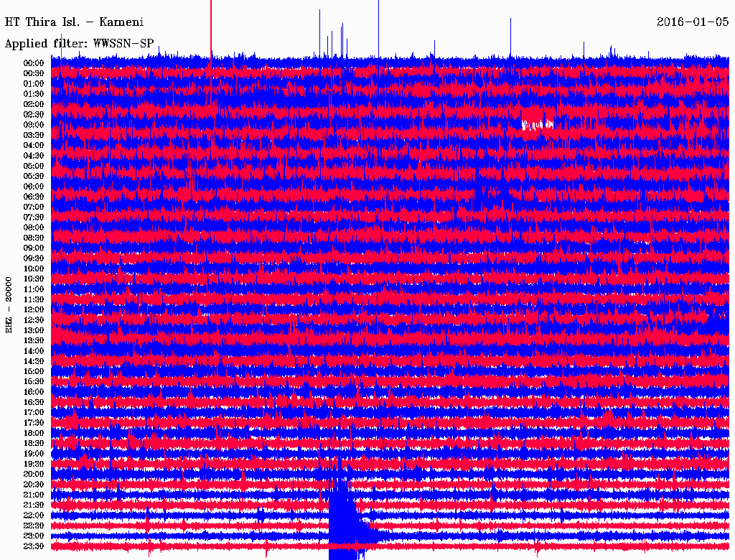Screen dimensions: 735x560
Task: Select the 05:00 time label
Action: 34,166
